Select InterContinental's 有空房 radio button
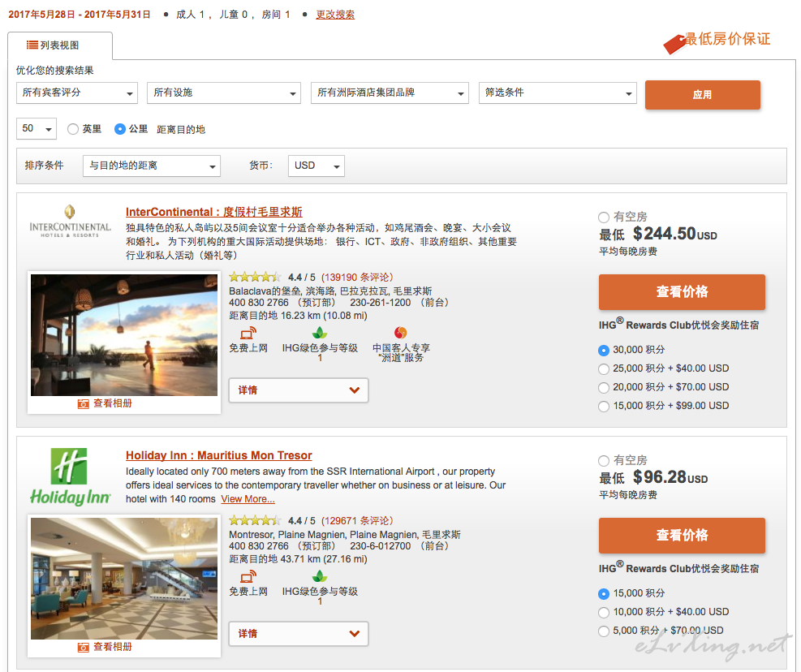The image size is (801, 672). (604, 218)
